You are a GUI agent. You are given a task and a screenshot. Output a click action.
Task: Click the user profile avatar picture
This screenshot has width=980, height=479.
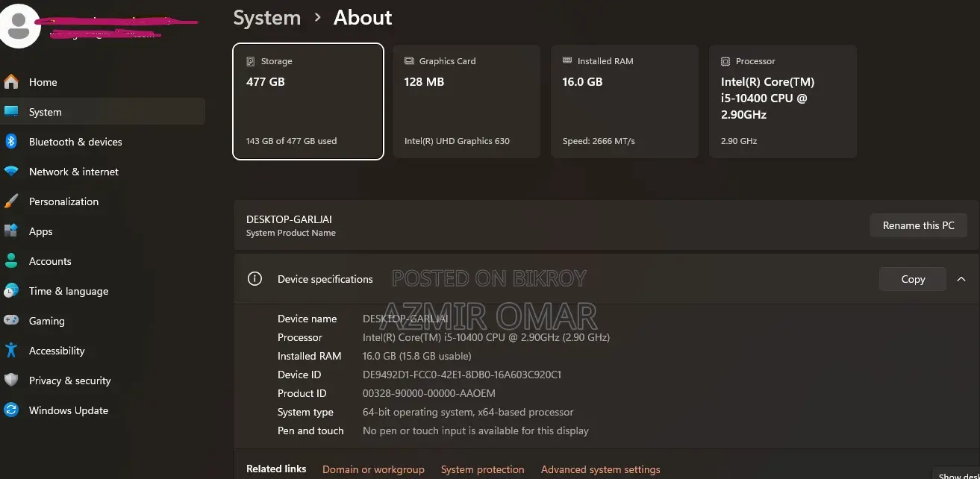(19, 25)
